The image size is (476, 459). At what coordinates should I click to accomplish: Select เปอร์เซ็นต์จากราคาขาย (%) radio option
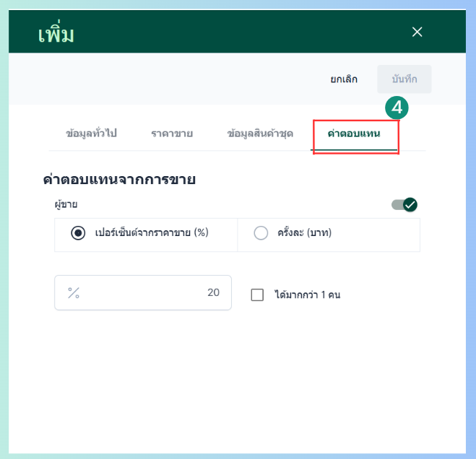(79, 233)
